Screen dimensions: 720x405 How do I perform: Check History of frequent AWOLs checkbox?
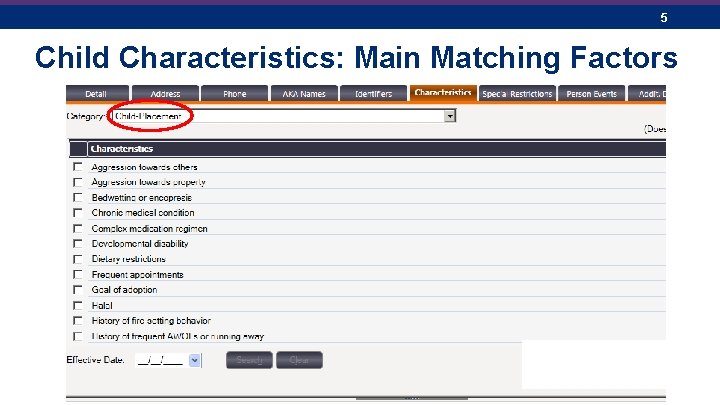(78, 336)
